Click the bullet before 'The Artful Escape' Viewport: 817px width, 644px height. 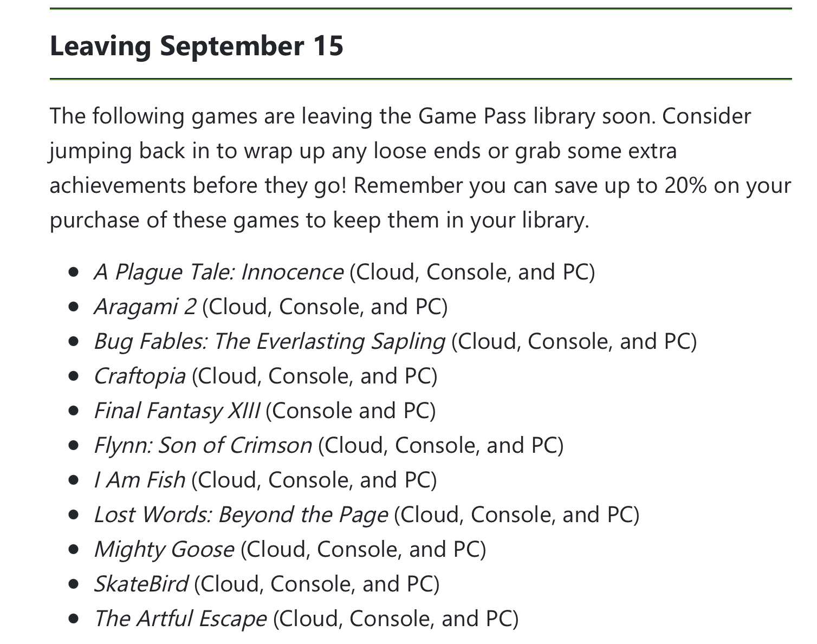click(x=74, y=619)
